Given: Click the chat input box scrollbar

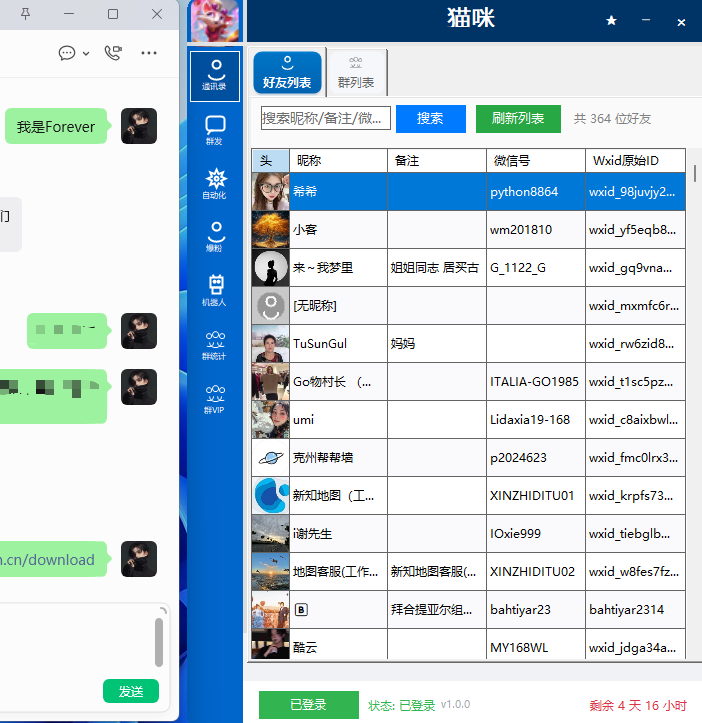Looking at the screenshot, I should click(x=159, y=642).
